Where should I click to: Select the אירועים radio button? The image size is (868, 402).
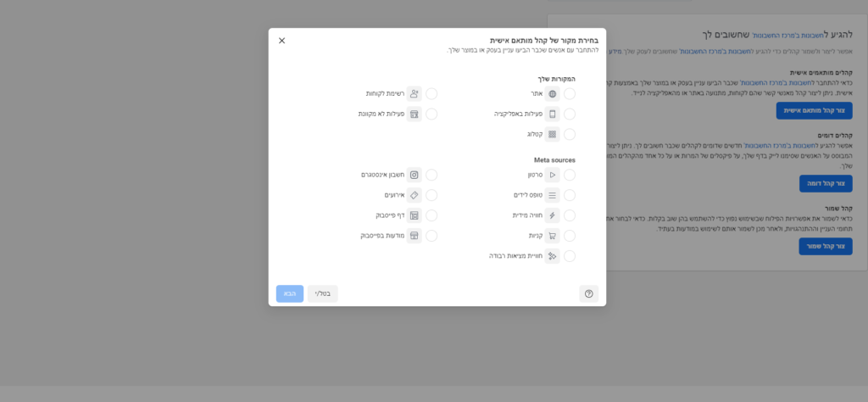coord(431,195)
